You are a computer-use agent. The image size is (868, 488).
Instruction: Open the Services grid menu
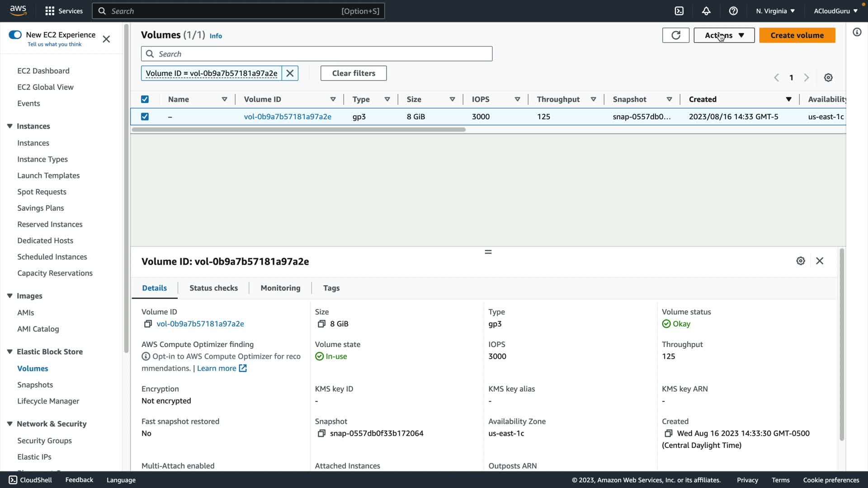50,11
